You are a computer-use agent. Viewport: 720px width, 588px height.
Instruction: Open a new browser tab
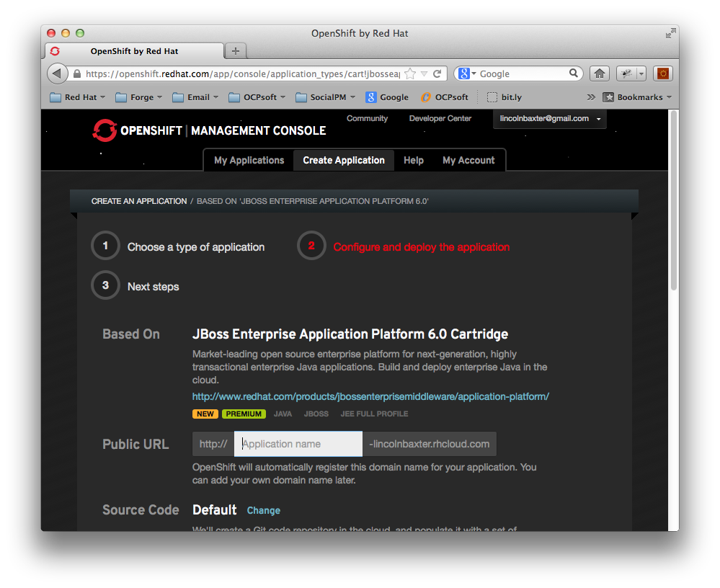pyautogui.click(x=236, y=51)
